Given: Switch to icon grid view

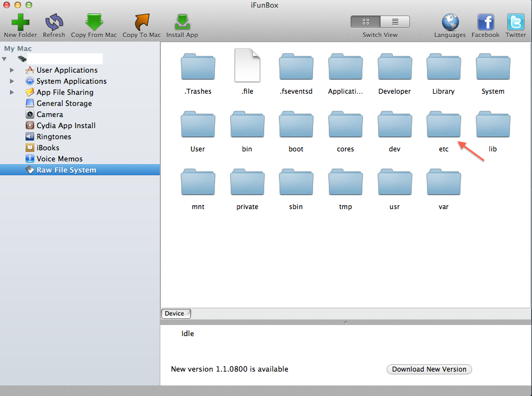Looking at the screenshot, I should [x=366, y=22].
